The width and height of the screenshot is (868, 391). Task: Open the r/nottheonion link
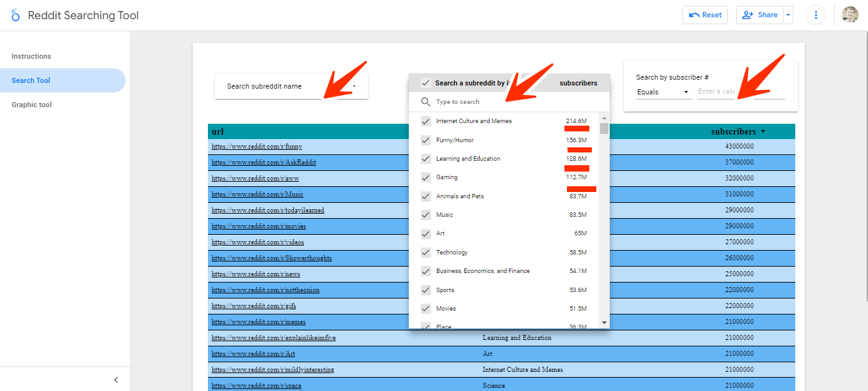click(x=266, y=290)
